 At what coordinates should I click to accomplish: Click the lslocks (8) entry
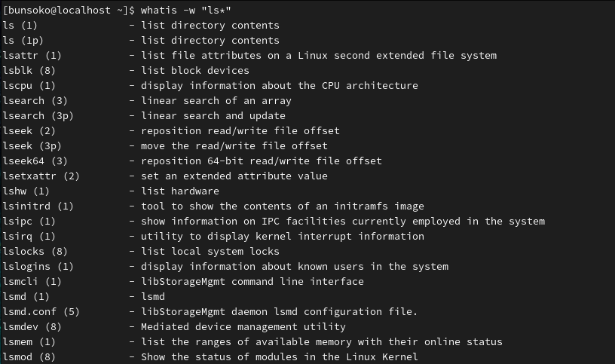tap(35, 252)
